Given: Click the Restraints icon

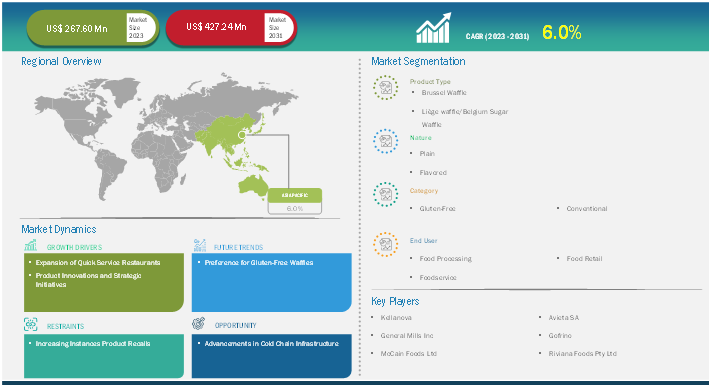Looking at the screenshot, I should click(x=31, y=324).
